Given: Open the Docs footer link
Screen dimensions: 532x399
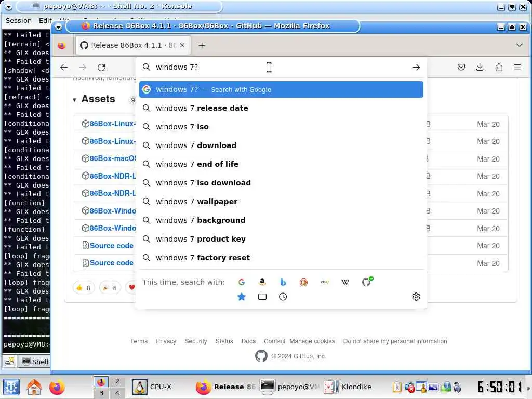Looking at the screenshot, I should click(248, 341).
